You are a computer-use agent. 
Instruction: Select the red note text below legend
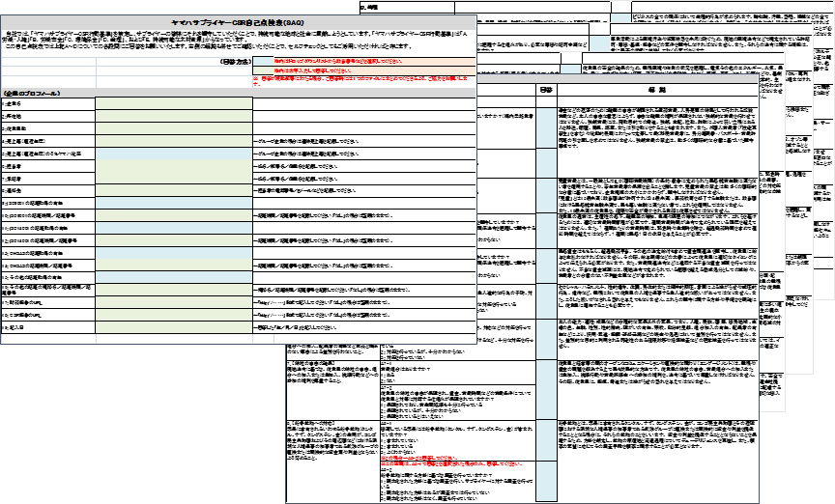[x=367, y=78]
